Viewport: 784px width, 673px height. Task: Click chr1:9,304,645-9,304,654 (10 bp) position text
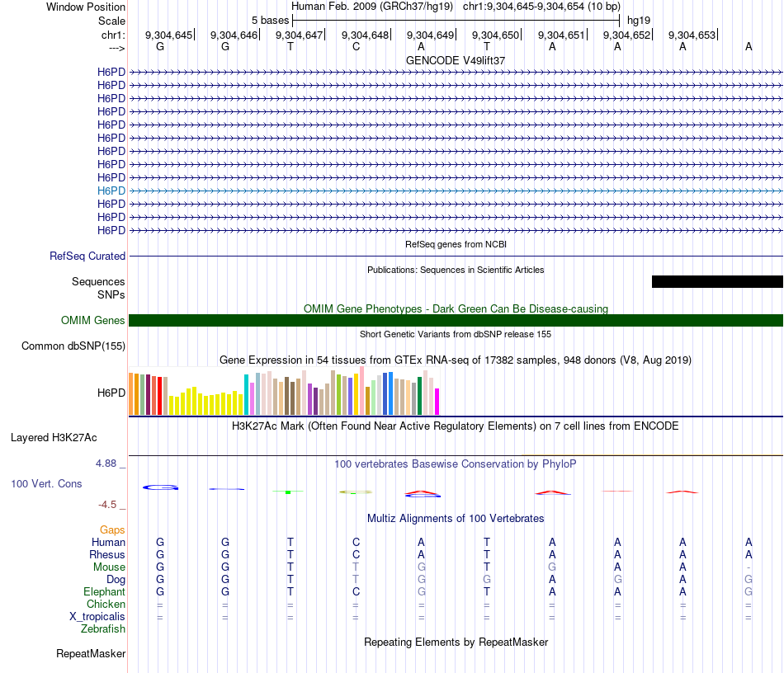click(541, 7)
